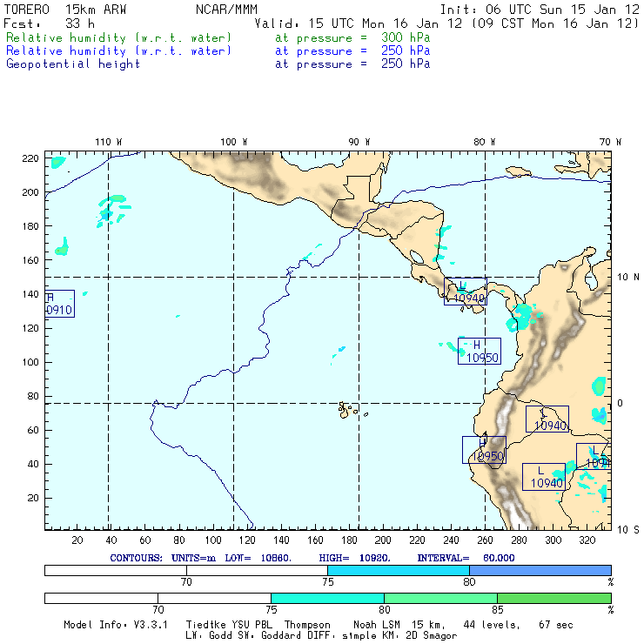Click the '90 W' longitude label
The width and height of the screenshot is (644, 644).
coord(359,142)
